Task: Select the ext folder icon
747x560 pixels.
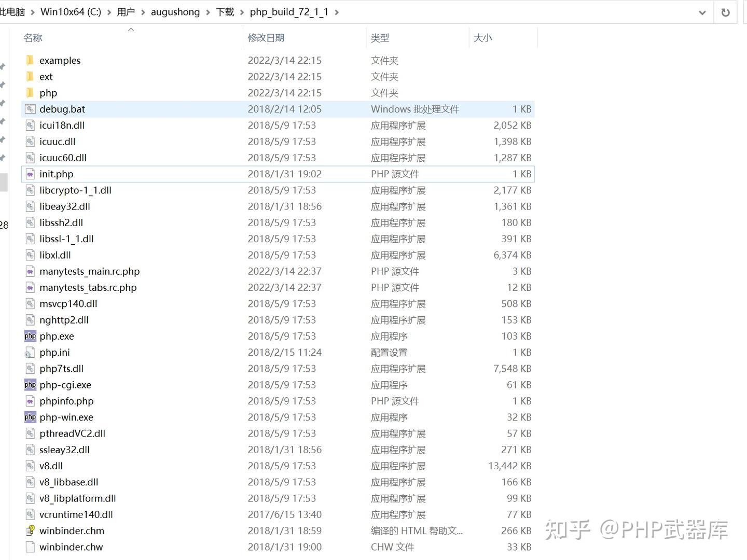Action: tap(30, 77)
